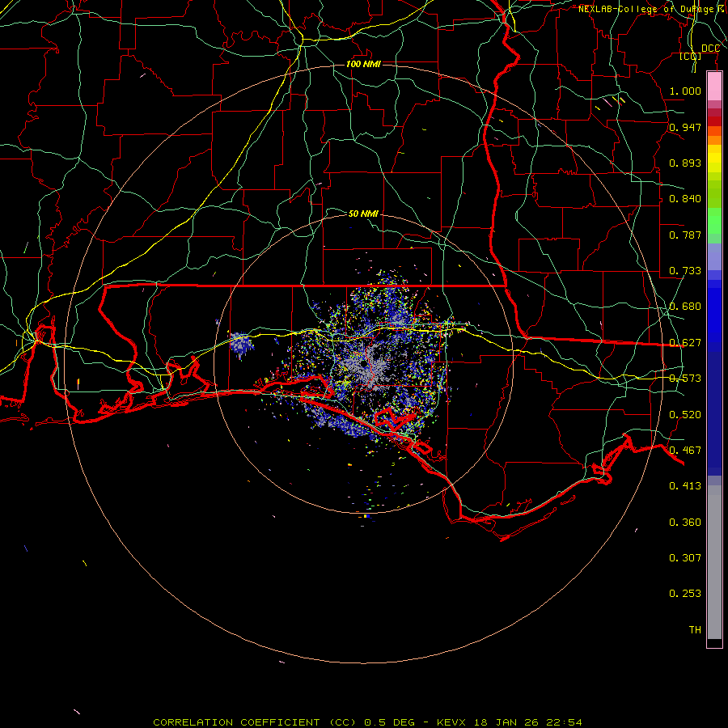Click the 0.840 scale value
The width and height of the screenshot is (728, 728).
click(x=685, y=199)
